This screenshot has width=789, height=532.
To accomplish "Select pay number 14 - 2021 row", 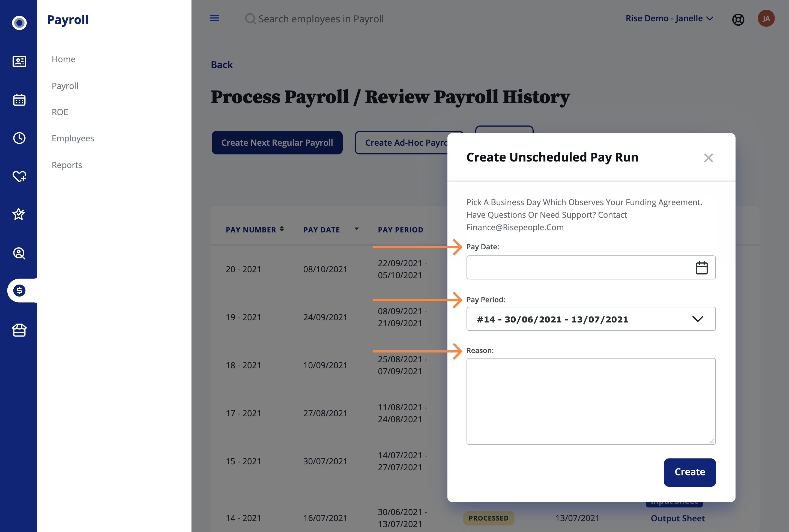I will (243, 518).
